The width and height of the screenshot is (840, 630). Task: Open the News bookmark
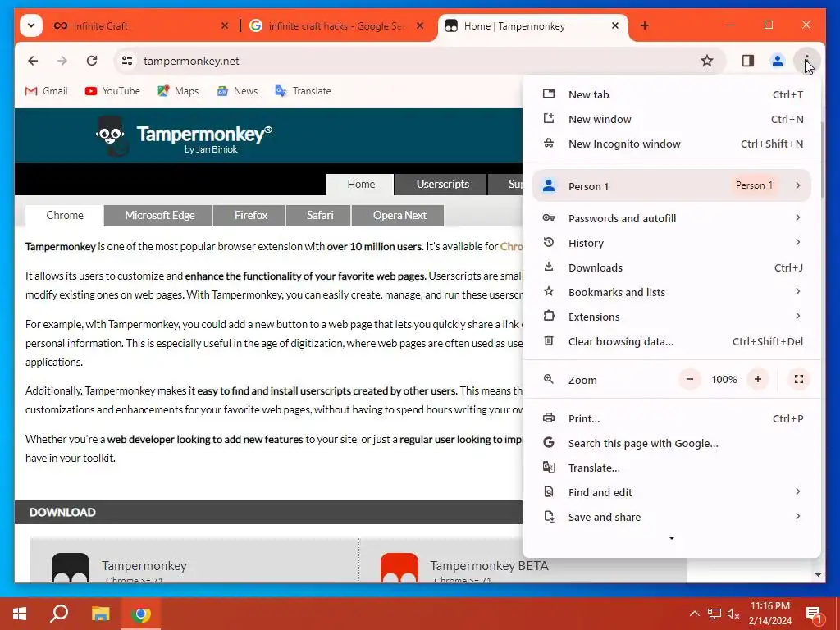coord(237,91)
